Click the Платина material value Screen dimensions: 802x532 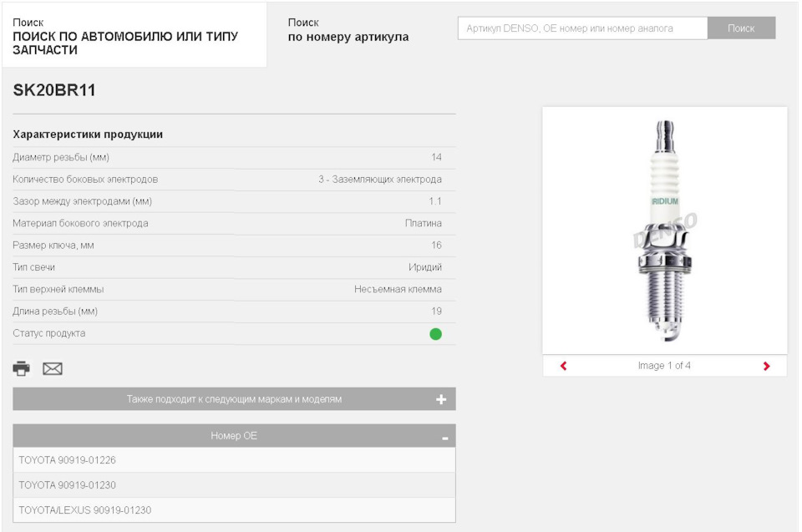(424, 223)
